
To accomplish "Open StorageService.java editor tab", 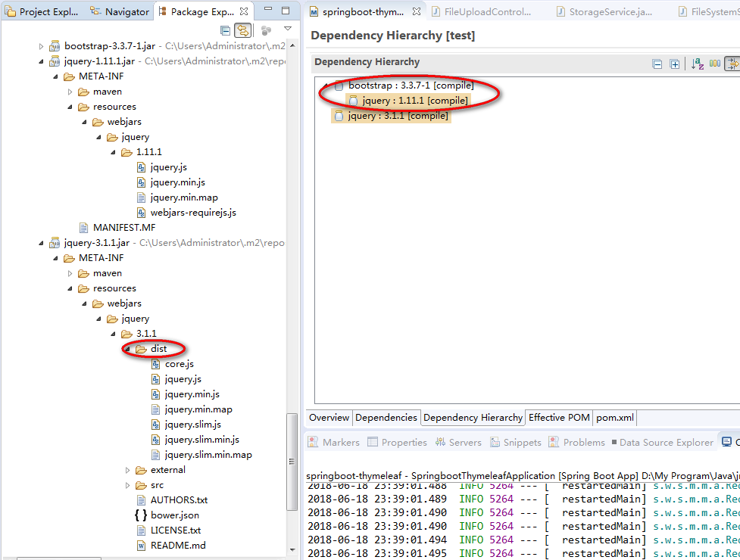I will click(606, 12).
